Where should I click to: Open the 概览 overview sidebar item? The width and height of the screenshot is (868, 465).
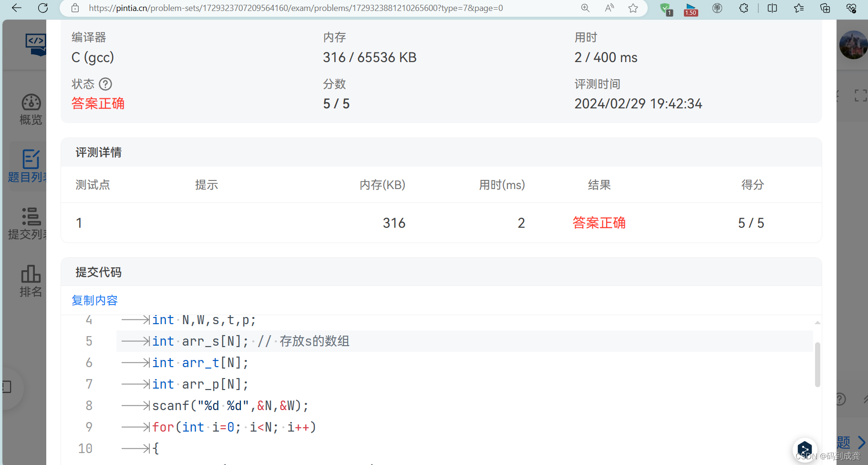[x=31, y=110]
